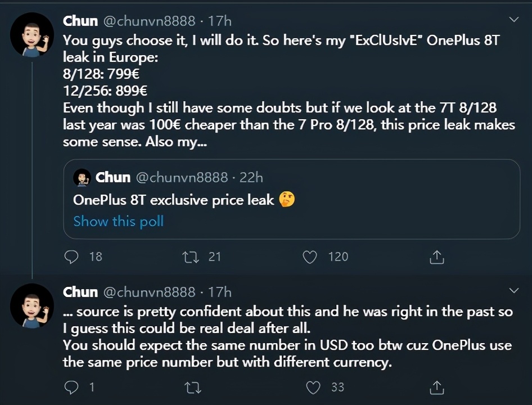532x405 pixels.
Task: Click the 17h timestamp of first tweet
Action: 220,21
